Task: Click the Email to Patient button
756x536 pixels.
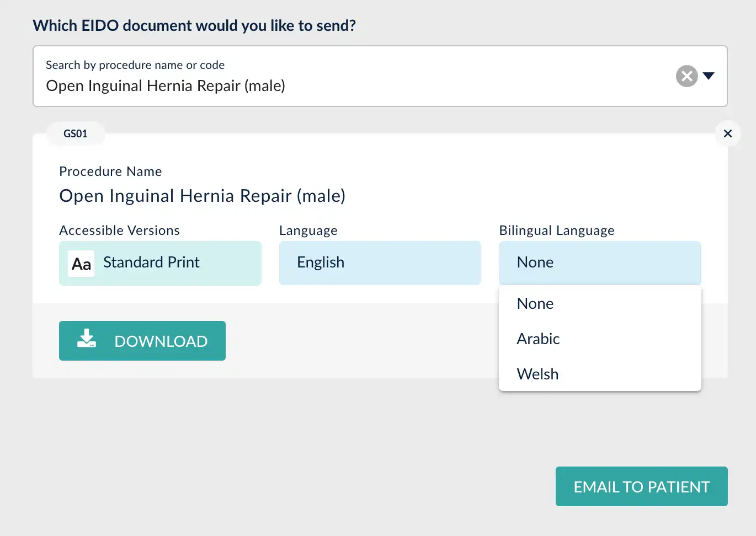Action: 642,486
